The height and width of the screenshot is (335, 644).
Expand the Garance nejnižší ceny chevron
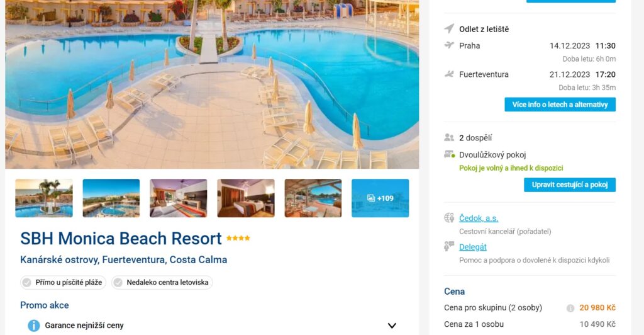tap(392, 326)
